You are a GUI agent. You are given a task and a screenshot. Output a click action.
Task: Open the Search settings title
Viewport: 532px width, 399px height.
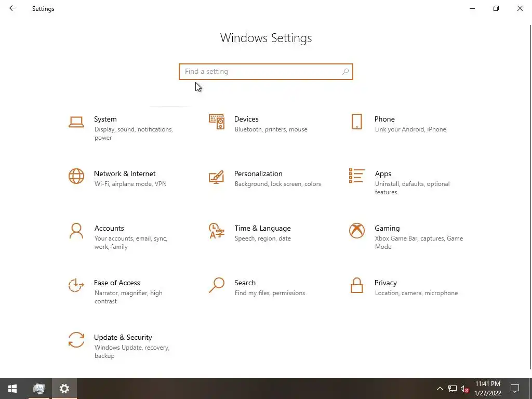[x=245, y=283]
